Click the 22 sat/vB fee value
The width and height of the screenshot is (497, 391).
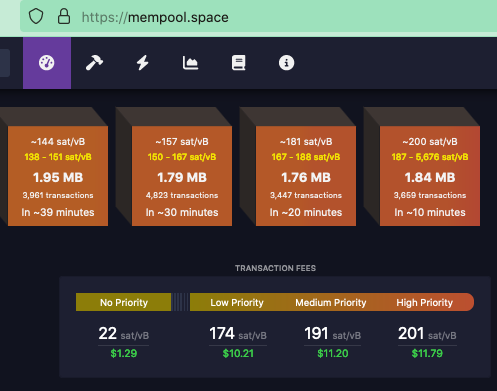[124, 333]
